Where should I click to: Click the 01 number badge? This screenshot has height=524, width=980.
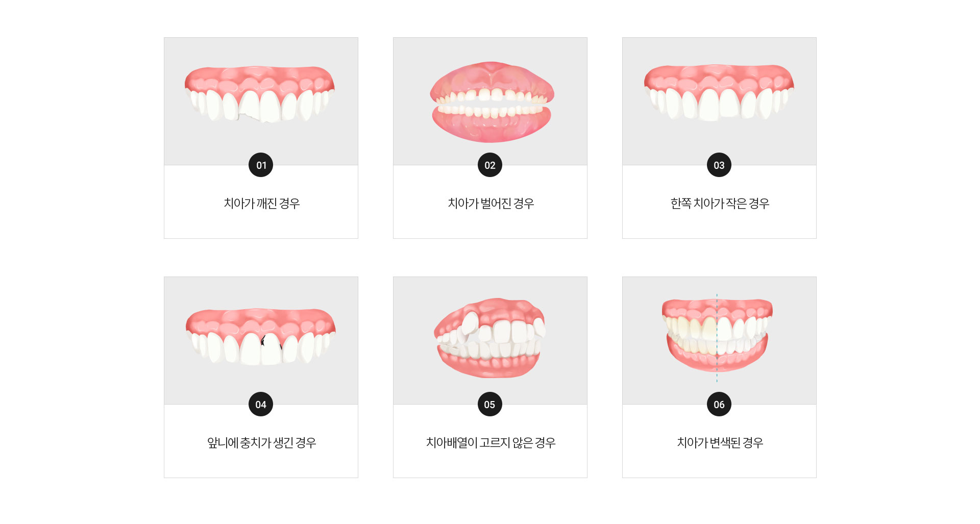[261, 165]
